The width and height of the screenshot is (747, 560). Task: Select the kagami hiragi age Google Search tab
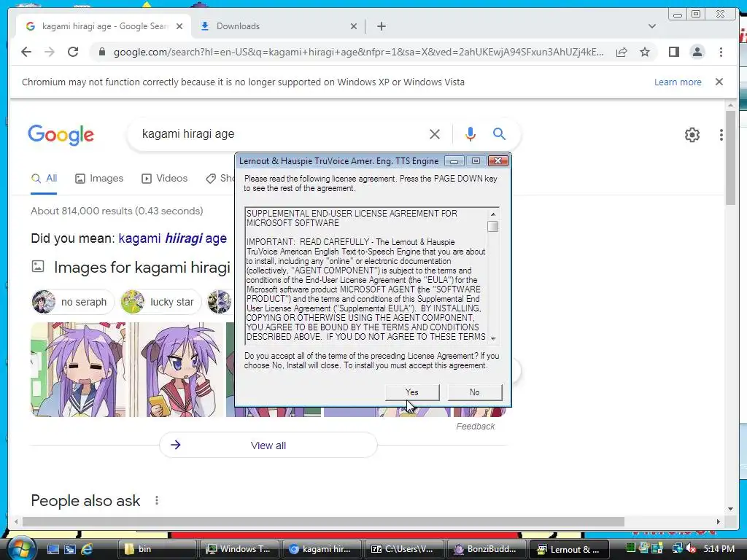pos(104,26)
